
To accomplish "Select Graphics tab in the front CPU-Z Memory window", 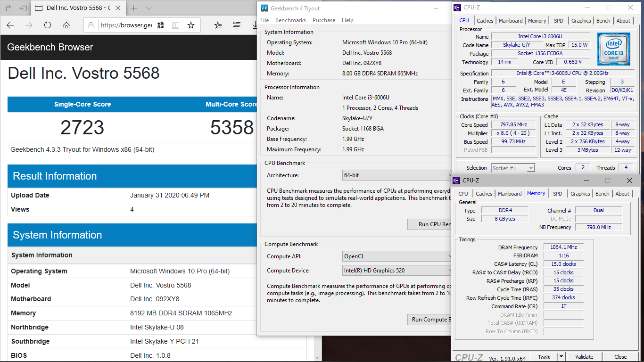I will [580, 194].
